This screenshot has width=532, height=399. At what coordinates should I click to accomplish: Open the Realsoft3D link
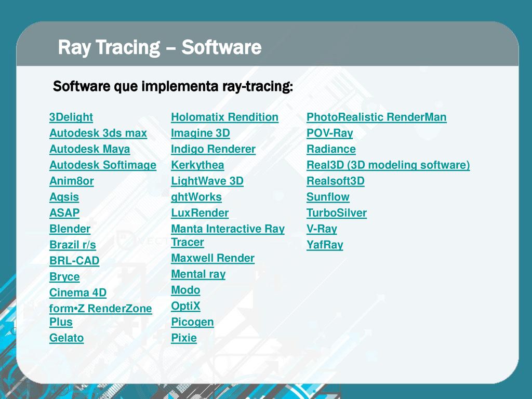[x=336, y=181]
